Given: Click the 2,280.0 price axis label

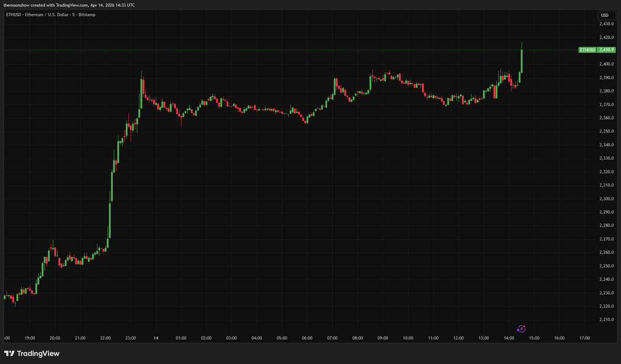Looking at the screenshot, I should (607, 225).
